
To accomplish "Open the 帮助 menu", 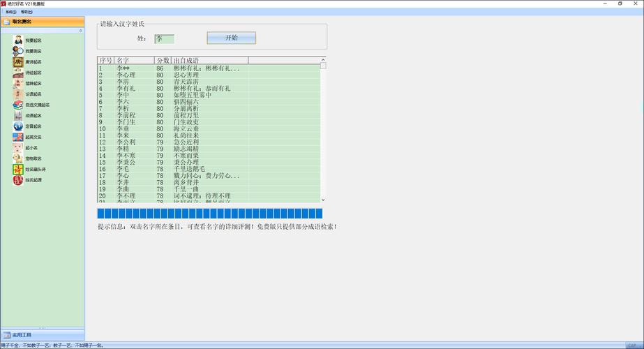I will (27, 12).
